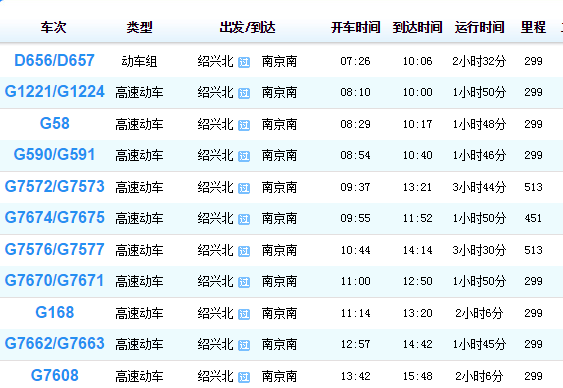Select mileage 513 in G7572/G7573 row
Screen dimensions: 563x388
[x=533, y=187]
